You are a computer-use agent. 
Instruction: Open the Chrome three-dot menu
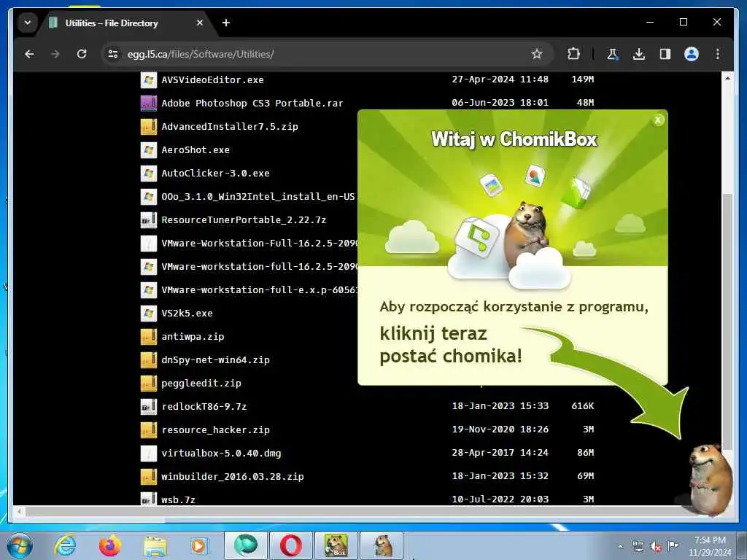click(x=718, y=54)
